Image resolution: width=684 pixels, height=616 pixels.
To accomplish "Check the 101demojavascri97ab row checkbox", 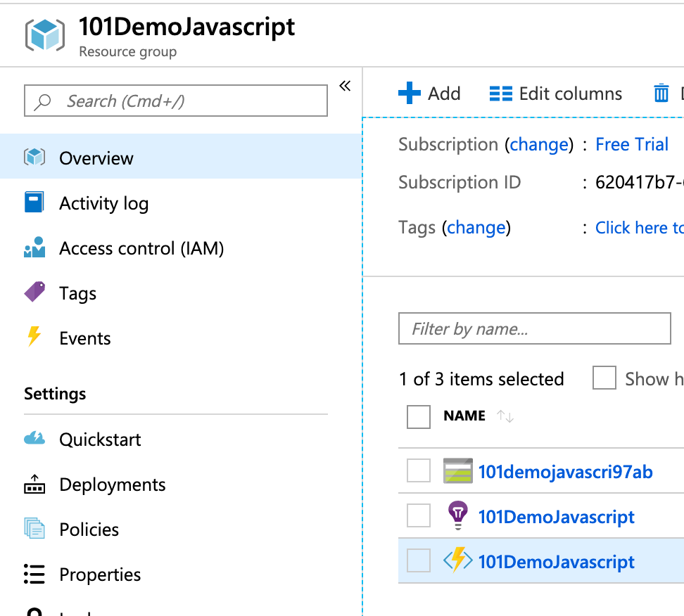I will [x=418, y=470].
